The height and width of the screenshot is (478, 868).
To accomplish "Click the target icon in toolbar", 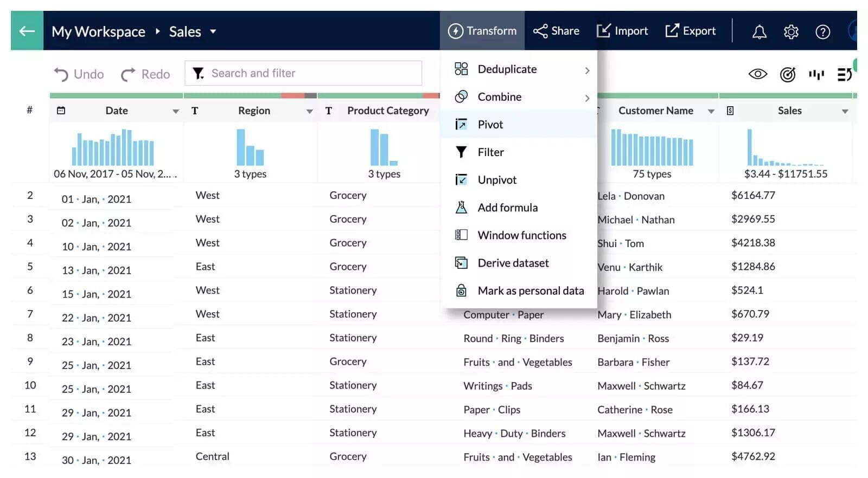I will pos(788,74).
